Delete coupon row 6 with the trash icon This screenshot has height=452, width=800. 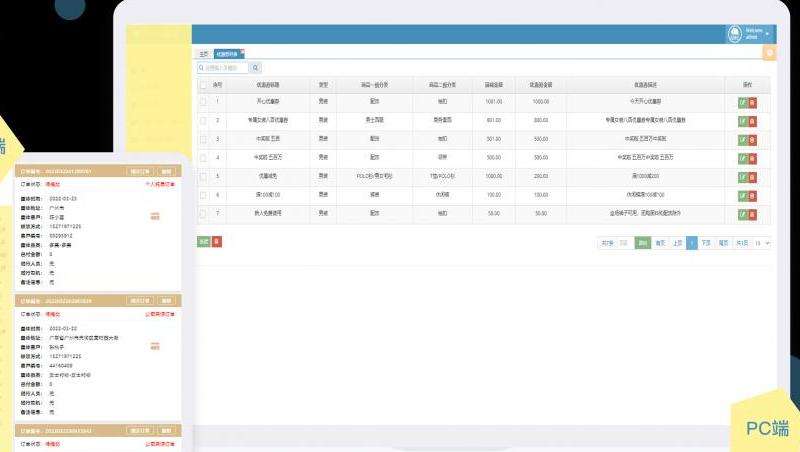[752, 196]
